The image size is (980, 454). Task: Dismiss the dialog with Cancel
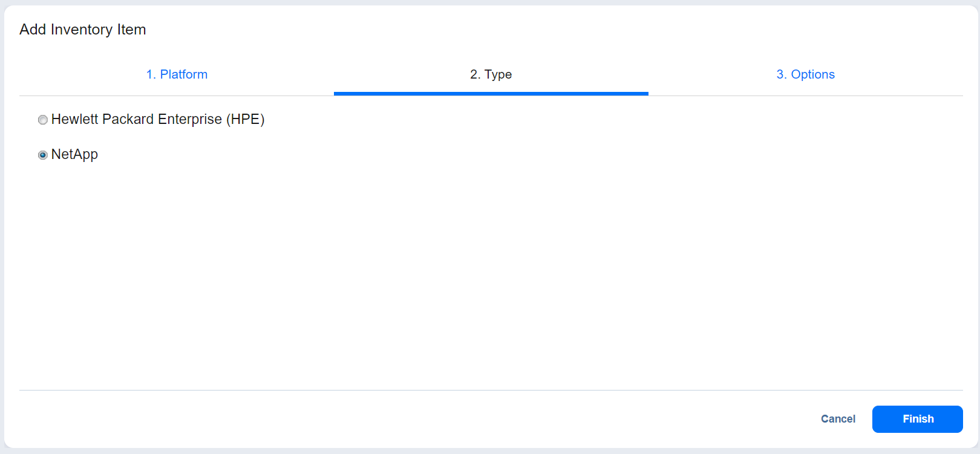(x=838, y=419)
